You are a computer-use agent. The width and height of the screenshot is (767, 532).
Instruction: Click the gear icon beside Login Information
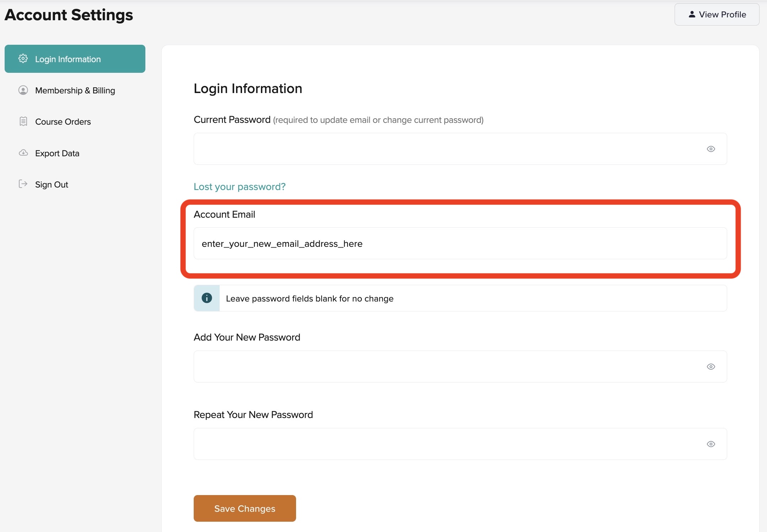[x=23, y=59]
